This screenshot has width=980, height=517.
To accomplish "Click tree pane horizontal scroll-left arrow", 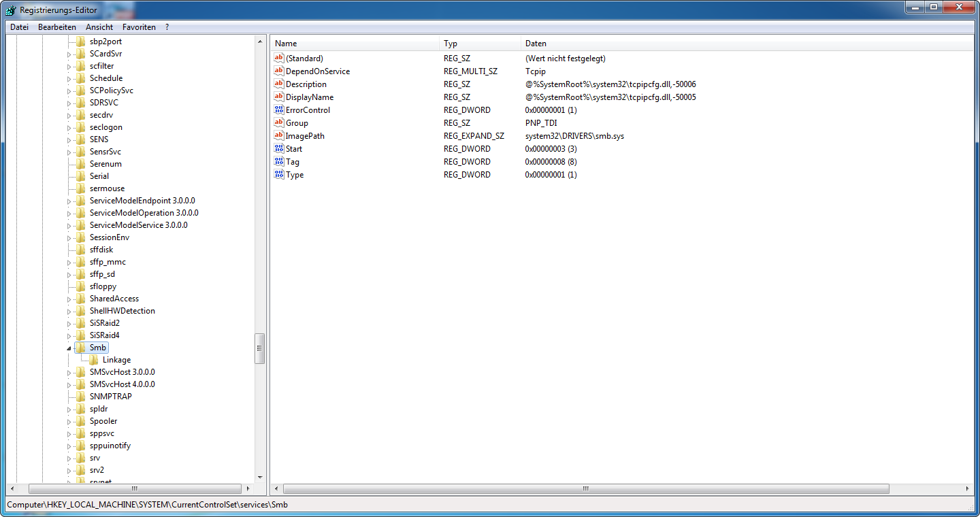I will [12, 489].
